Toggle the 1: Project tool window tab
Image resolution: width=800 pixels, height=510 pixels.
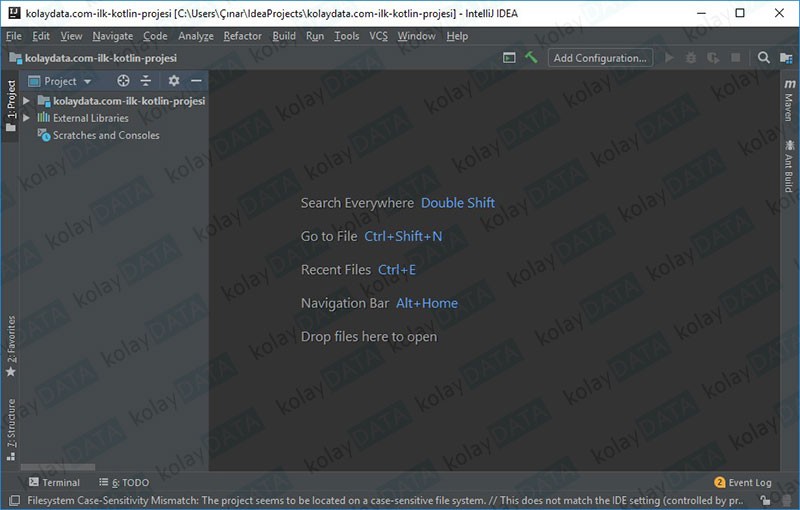(x=11, y=105)
